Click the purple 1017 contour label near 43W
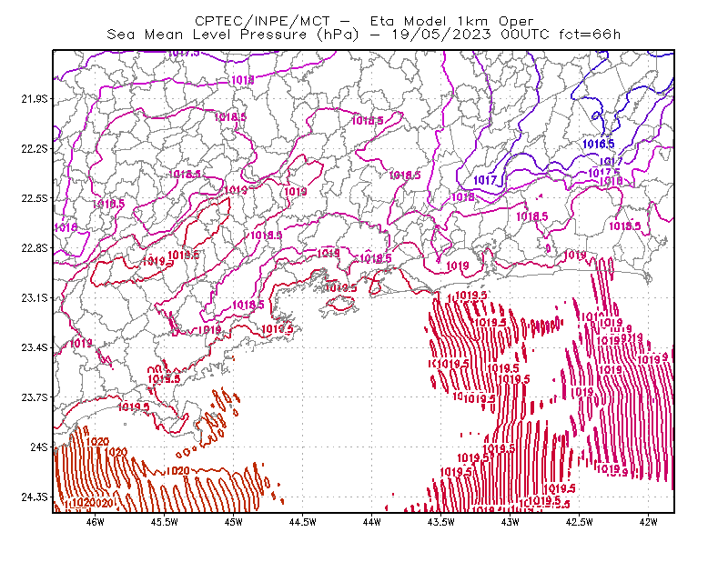This screenshot has height=562, width=728. point(485,179)
